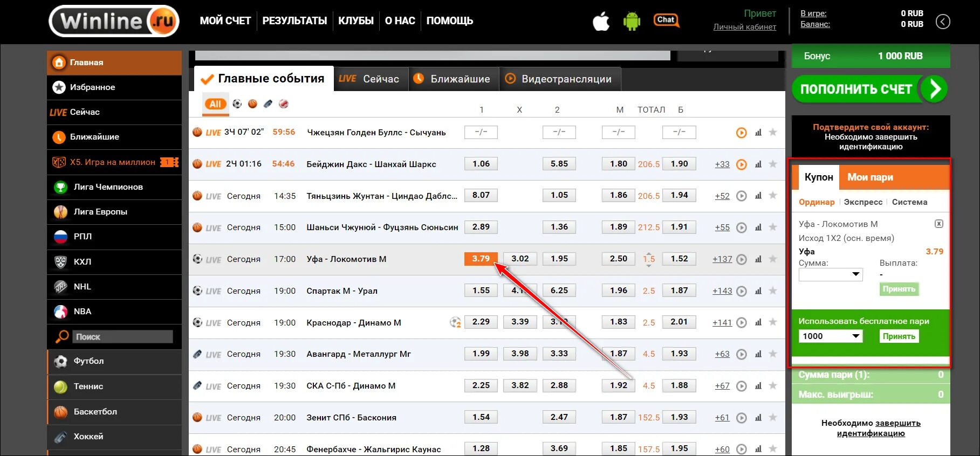Image resolution: width=980 pixels, height=456 pixels.
Task: Open the free bet 1000 dropdown
Action: pyautogui.click(x=831, y=336)
